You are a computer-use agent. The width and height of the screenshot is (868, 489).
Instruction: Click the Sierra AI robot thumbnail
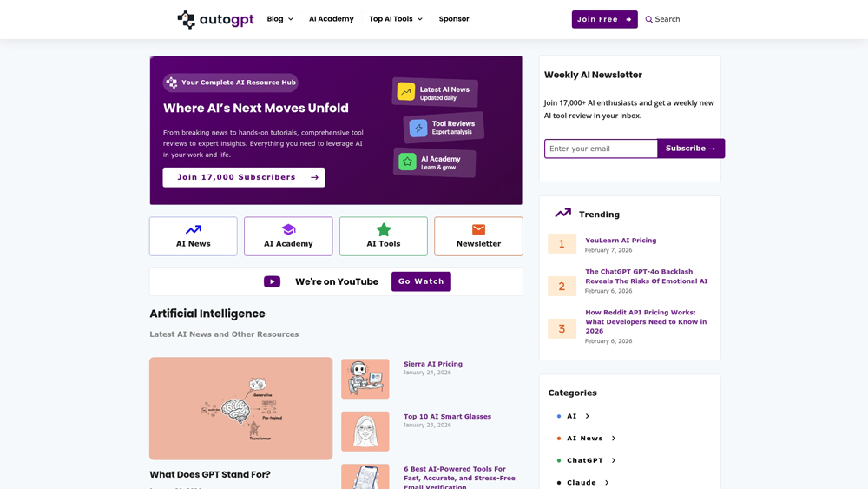coord(365,379)
